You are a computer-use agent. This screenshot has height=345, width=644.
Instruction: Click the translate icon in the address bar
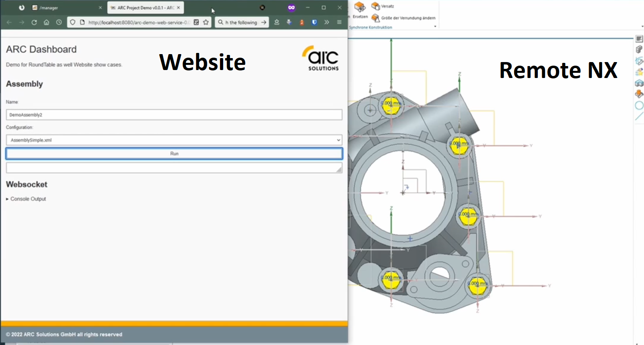196,22
